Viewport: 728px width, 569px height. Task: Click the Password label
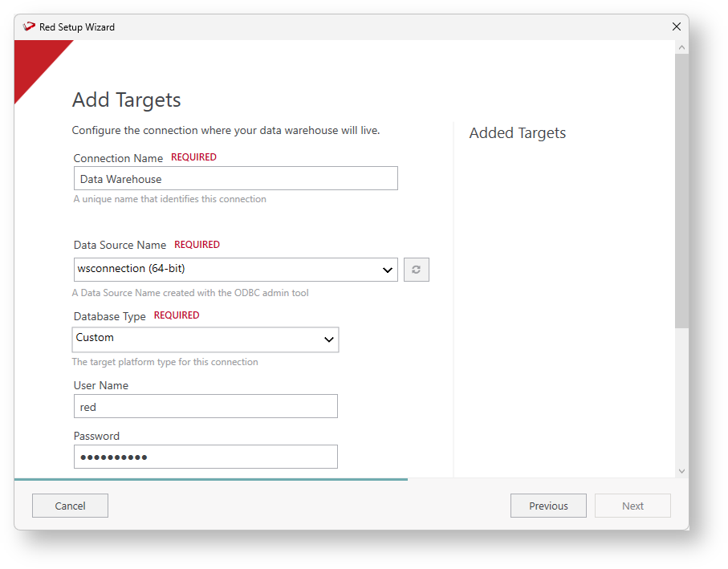[x=96, y=436]
